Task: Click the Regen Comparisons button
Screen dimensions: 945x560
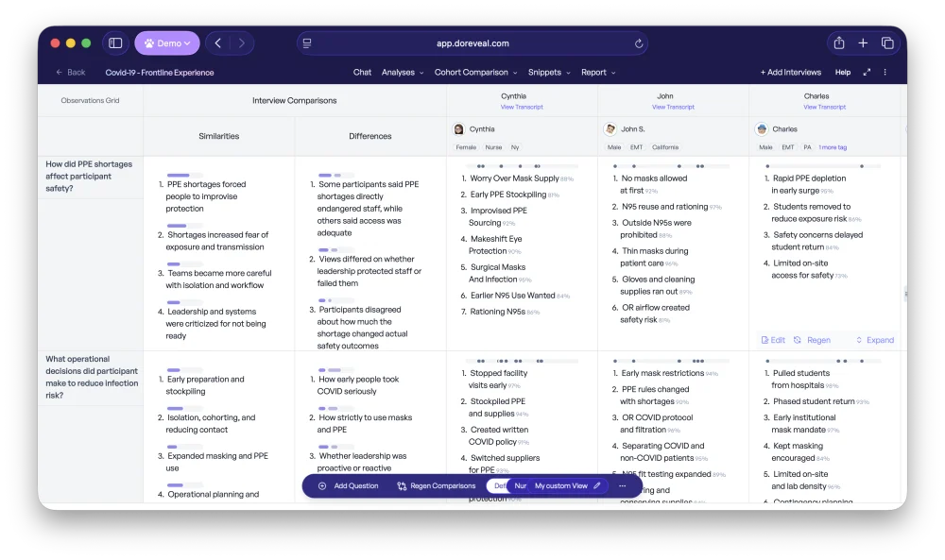Action: pyautogui.click(x=437, y=486)
